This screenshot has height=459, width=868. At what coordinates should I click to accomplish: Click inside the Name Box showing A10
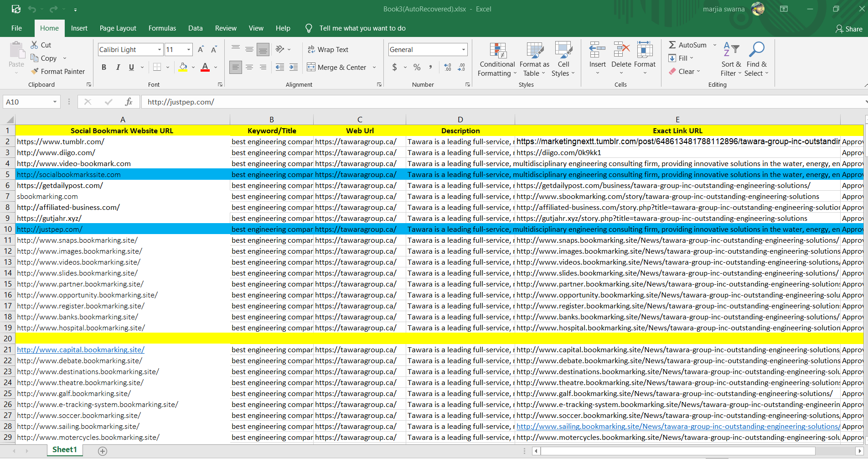point(27,101)
